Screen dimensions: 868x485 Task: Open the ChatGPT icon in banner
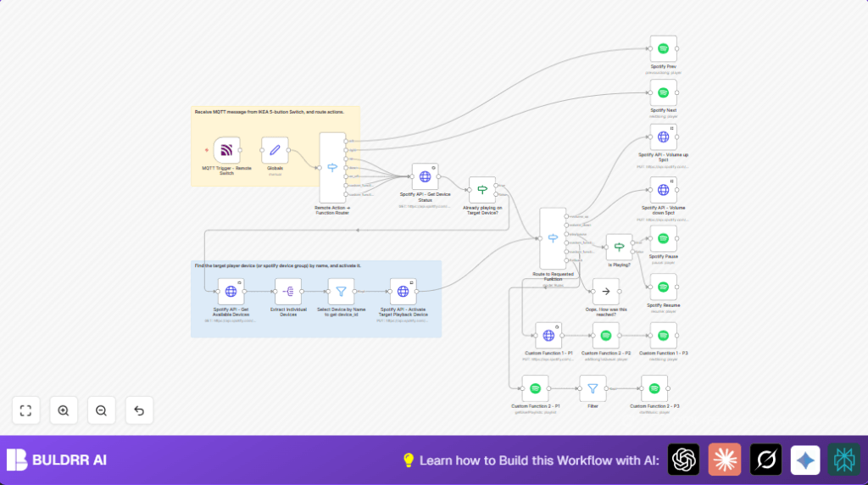coord(684,460)
